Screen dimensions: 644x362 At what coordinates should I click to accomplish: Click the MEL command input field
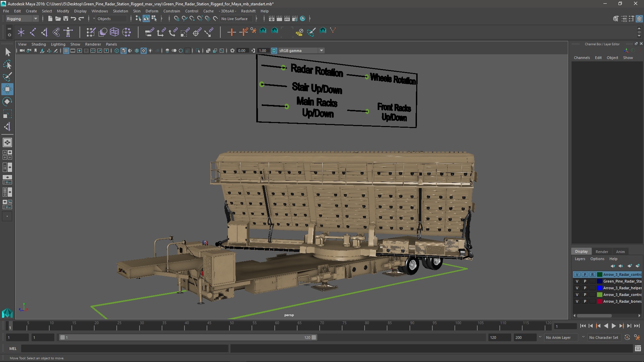tap(124, 349)
